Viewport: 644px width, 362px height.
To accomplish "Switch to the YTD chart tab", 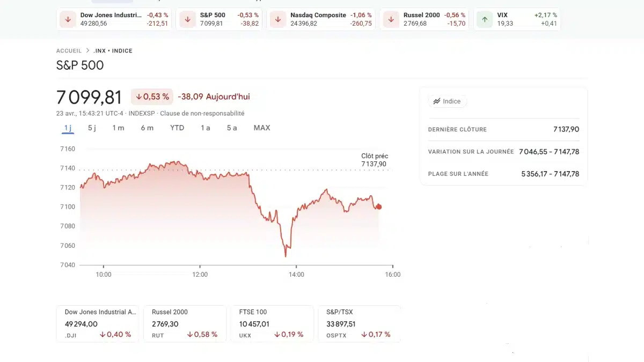I will (x=177, y=128).
